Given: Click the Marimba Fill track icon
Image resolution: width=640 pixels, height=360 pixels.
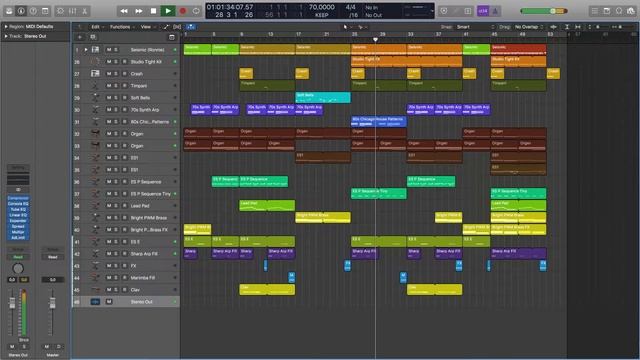Looking at the screenshot, I should (95, 278).
